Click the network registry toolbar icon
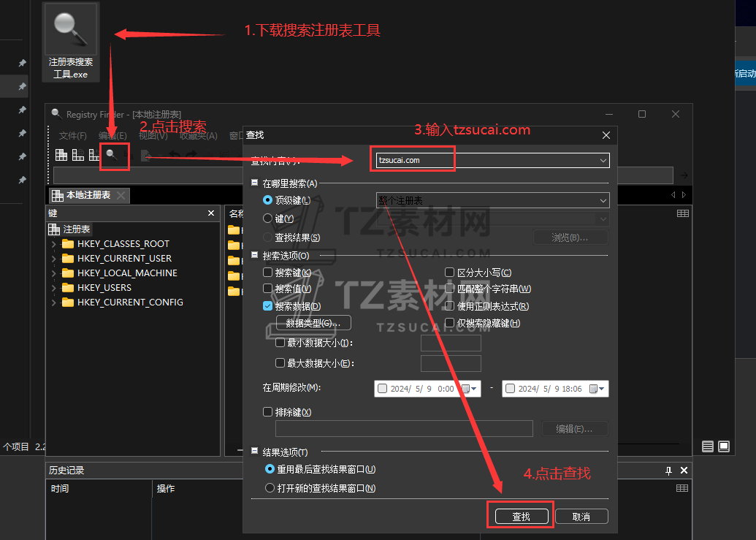Screen dimensions: 756x540 (77, 155)
